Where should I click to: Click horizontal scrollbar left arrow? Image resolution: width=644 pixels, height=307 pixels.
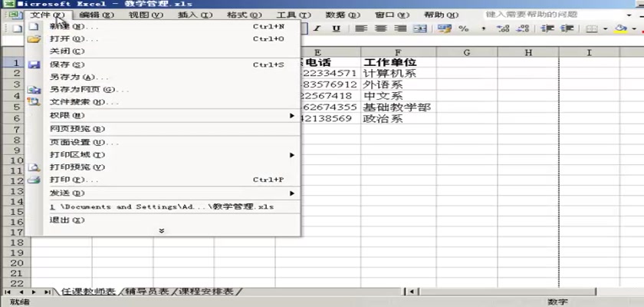pyautogui.click(x=411, y=292)
